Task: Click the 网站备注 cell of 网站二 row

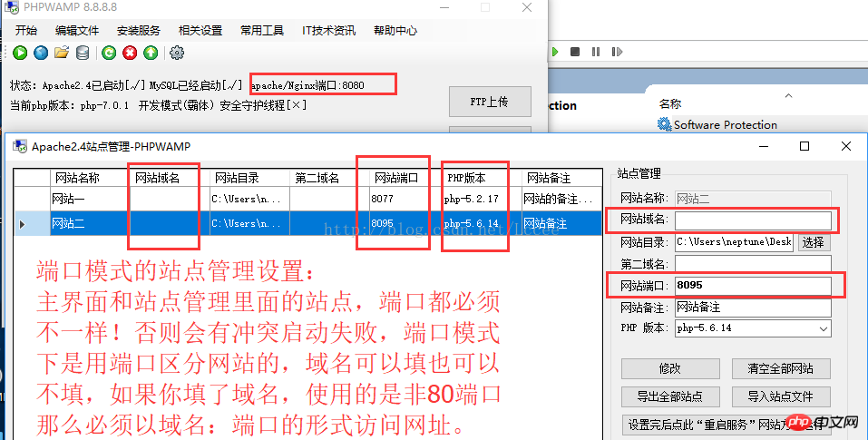Action: click(561, 223)
